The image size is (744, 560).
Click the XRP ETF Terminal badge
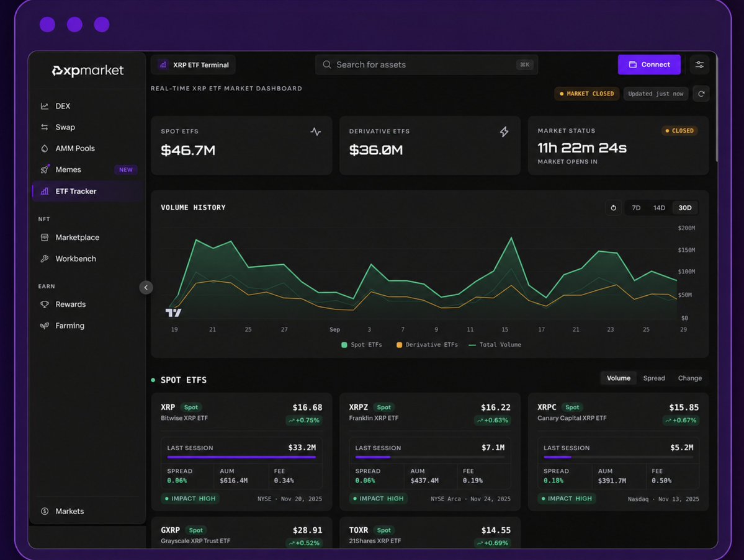coord(193,65)
